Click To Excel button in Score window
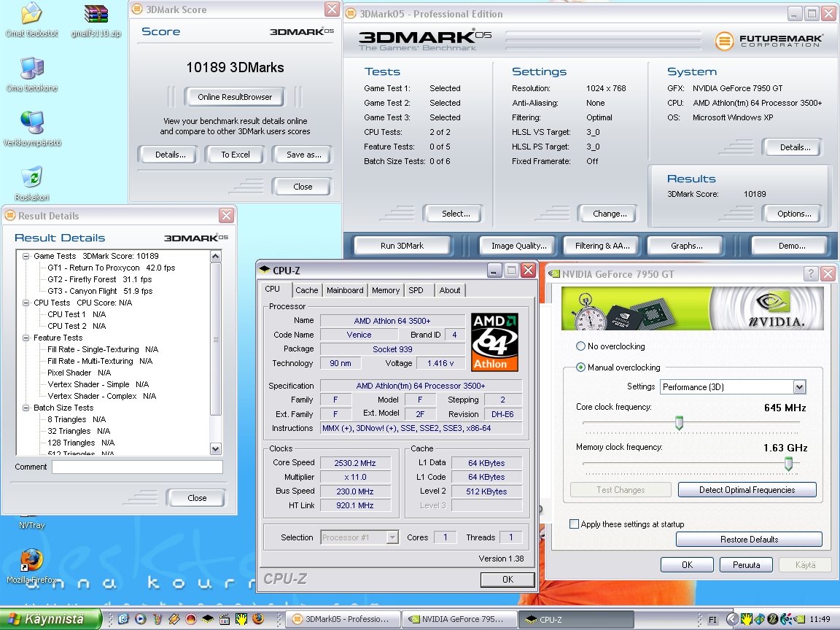 click(x=236, y=155)
